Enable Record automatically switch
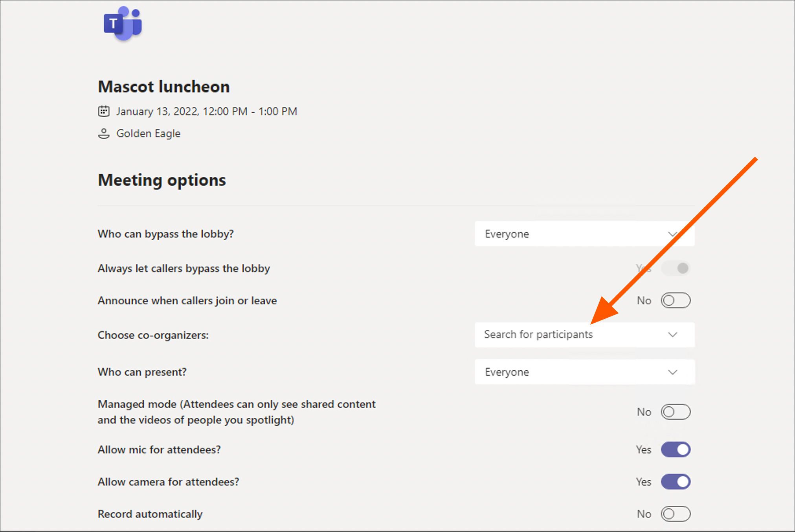This screenshot has height=532, width=795. coord(676,514)
